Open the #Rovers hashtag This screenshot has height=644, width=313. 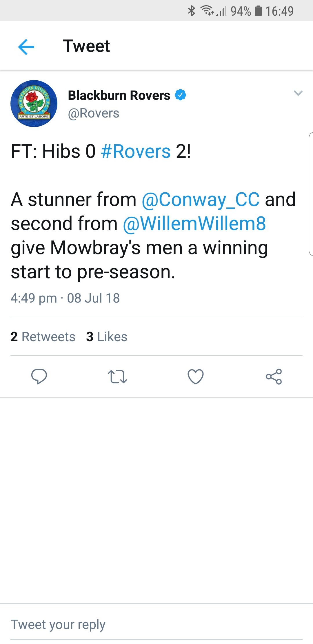(136, 151)
